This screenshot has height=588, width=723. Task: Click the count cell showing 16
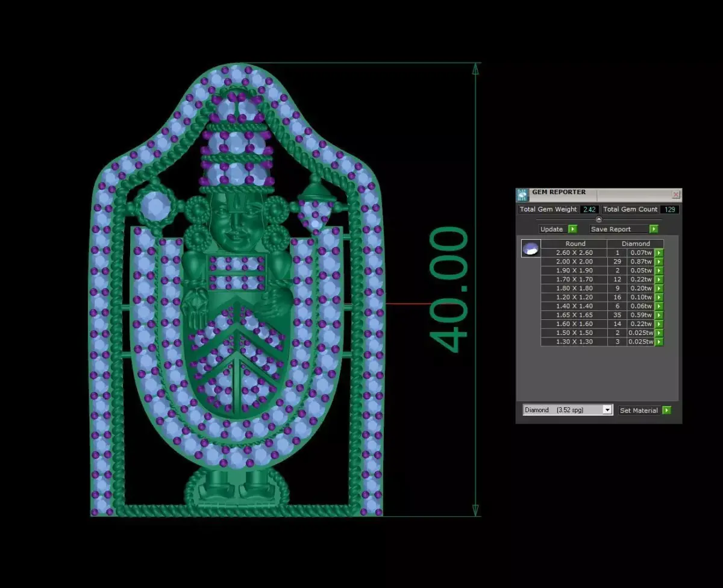pos(617,297)
